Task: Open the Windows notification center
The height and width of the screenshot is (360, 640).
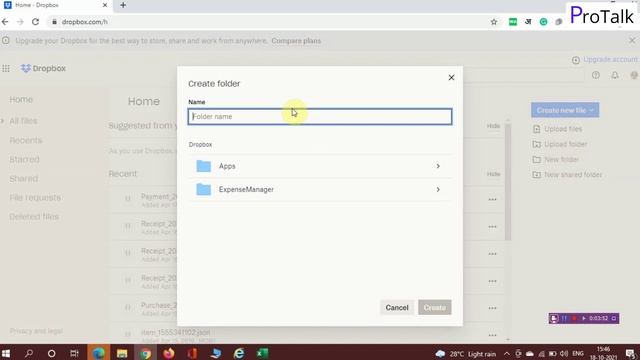Action: point(630,354)
